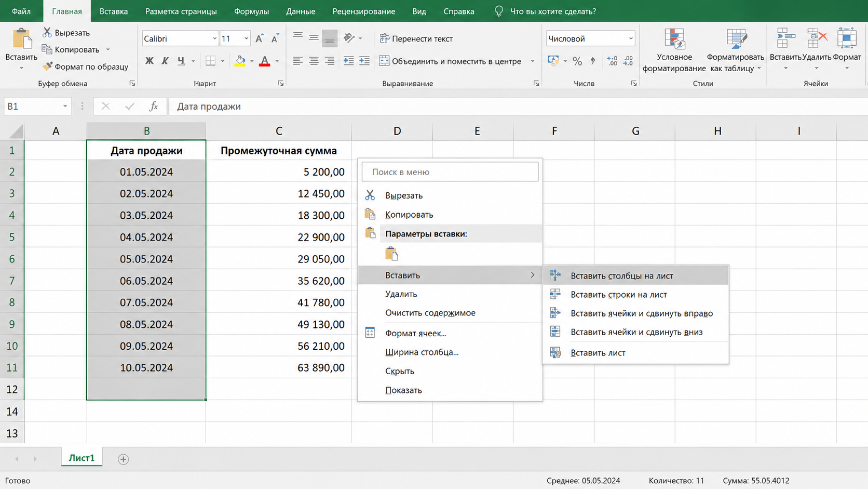Click the fill color bucket icon
868x489 pixels.
pyautogui.click(x=240, y=61)
